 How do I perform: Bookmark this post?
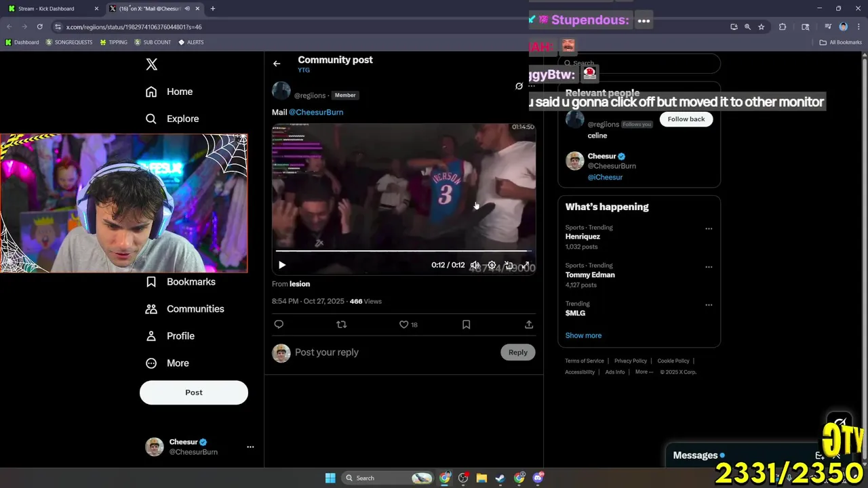466,325
